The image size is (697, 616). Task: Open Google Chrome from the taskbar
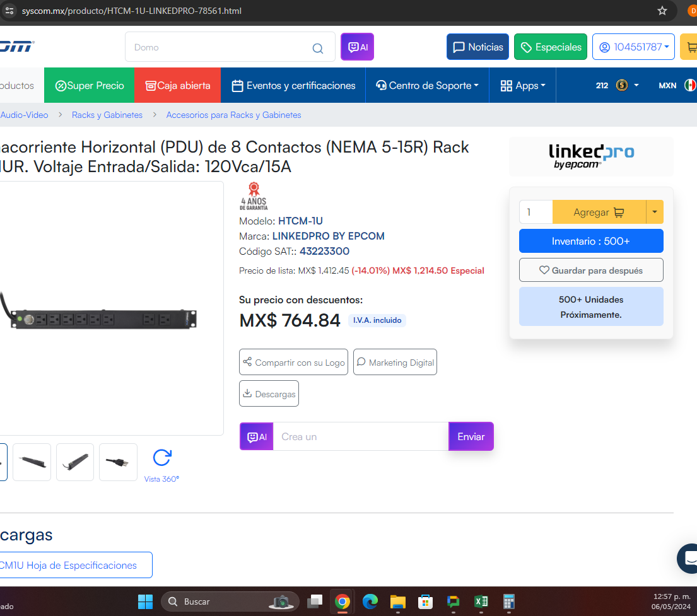click(x=343, y=601)
